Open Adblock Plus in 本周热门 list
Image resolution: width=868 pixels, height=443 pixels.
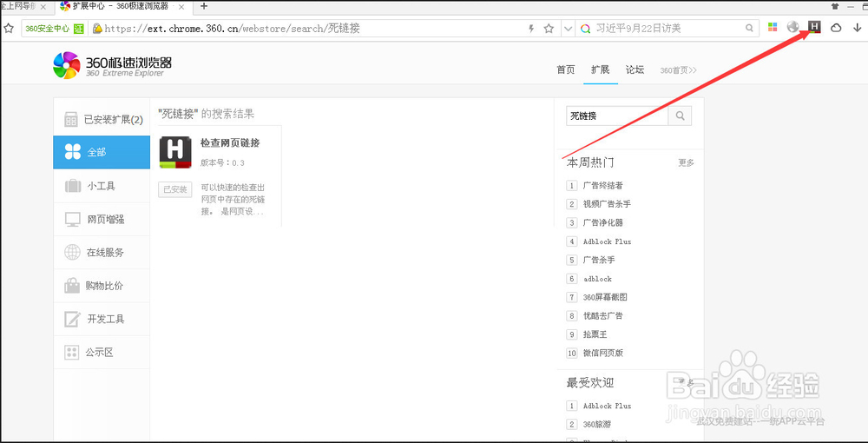coord(607,241)
